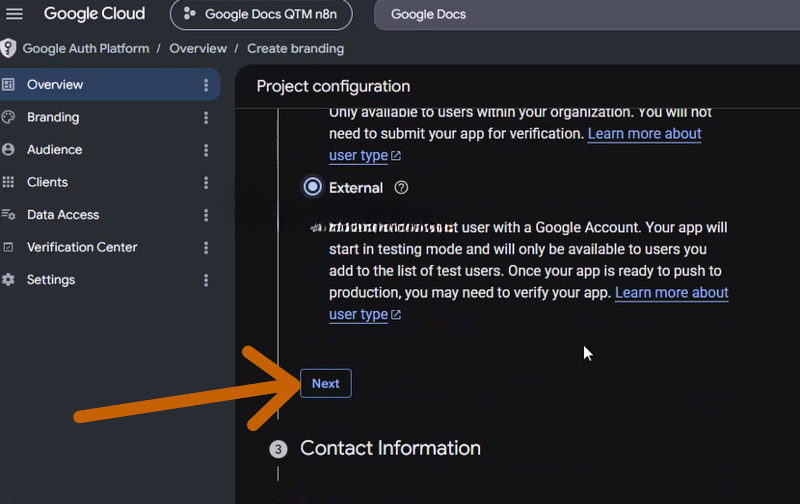
Task: Expand the Contact Information step
Action: [x=390, y=448]
